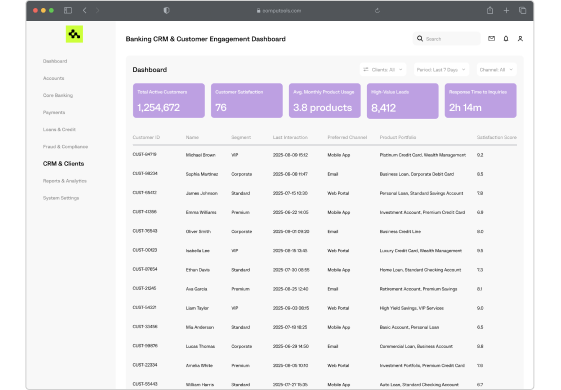
Task: Select customer name Emma Williams
Action: (x=201, y=213)
